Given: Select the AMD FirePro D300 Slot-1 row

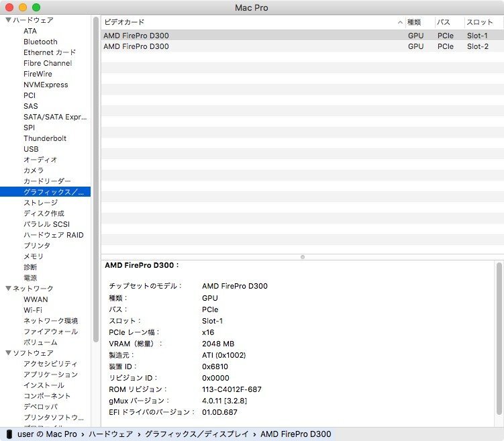Looking at the screenshot, I should point(302,36).
